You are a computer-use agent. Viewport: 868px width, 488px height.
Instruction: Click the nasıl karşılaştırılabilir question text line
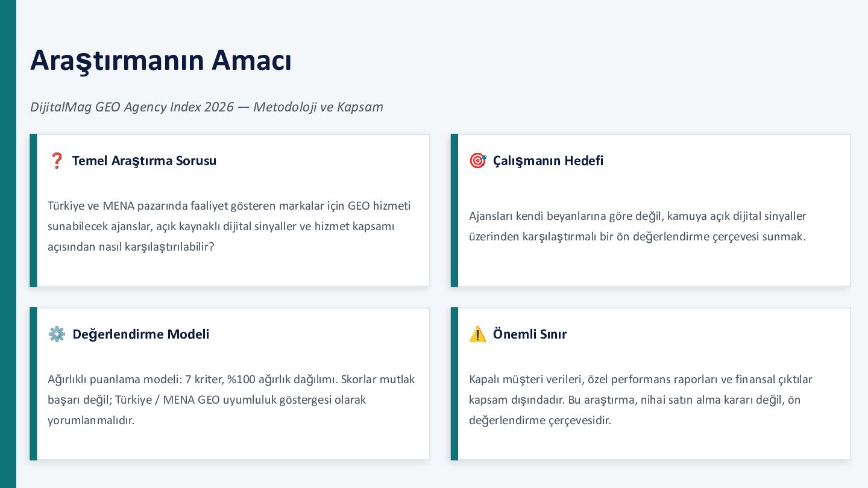pyautogui.click(x=131, y=247)
